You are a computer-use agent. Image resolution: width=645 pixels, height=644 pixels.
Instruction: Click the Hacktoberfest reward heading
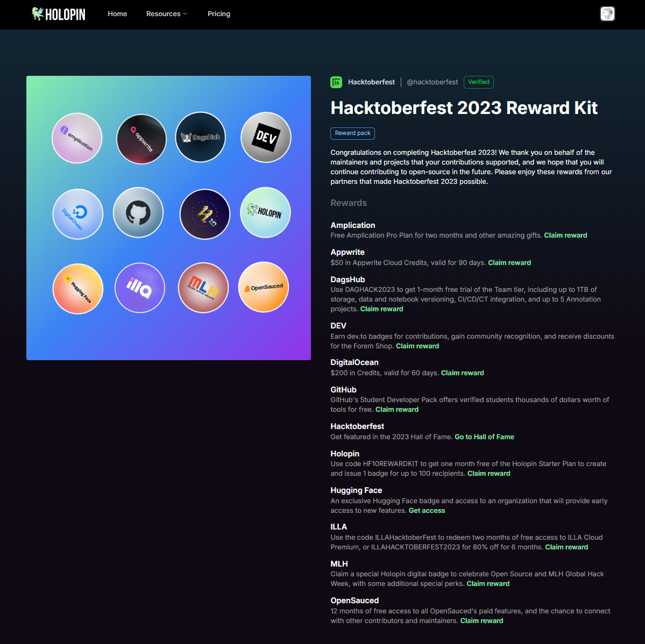[x=357, y=427]
